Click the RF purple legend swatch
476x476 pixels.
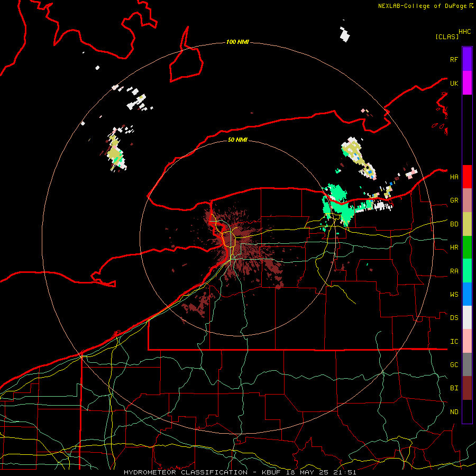467,59
